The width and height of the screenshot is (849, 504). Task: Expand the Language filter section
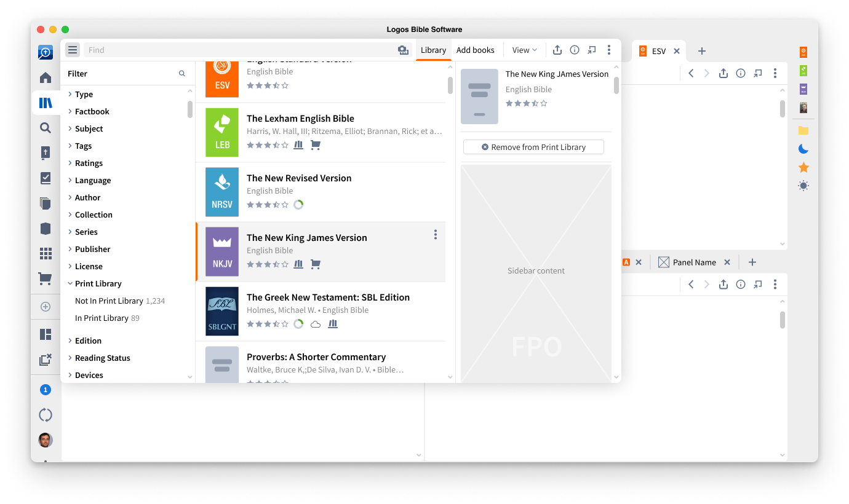[x=89, y=180]
